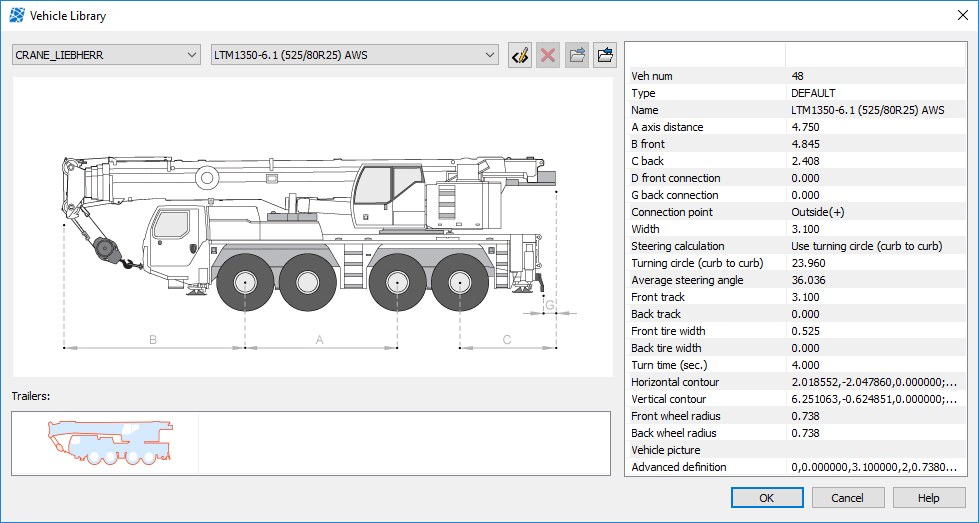Viewport: 979px width, 523px height.
Task: Click the Cancel button
Action: point(847,497)
